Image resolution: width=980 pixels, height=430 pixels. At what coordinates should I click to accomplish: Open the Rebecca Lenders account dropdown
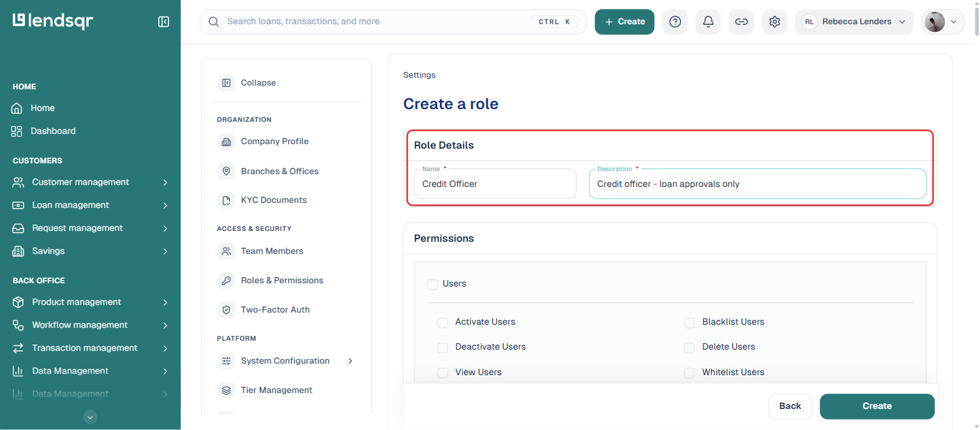coord(854,22)
